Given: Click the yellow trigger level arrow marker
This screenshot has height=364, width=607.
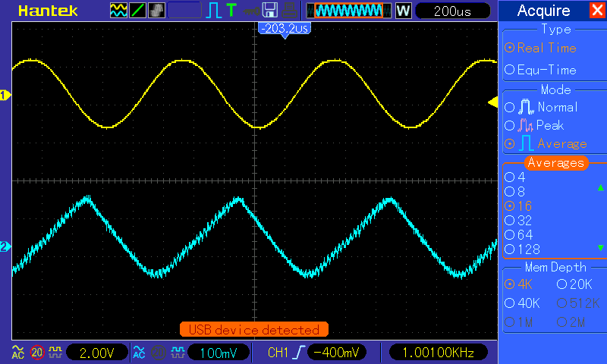Looking at the screenshot, I should click(492, 102).
